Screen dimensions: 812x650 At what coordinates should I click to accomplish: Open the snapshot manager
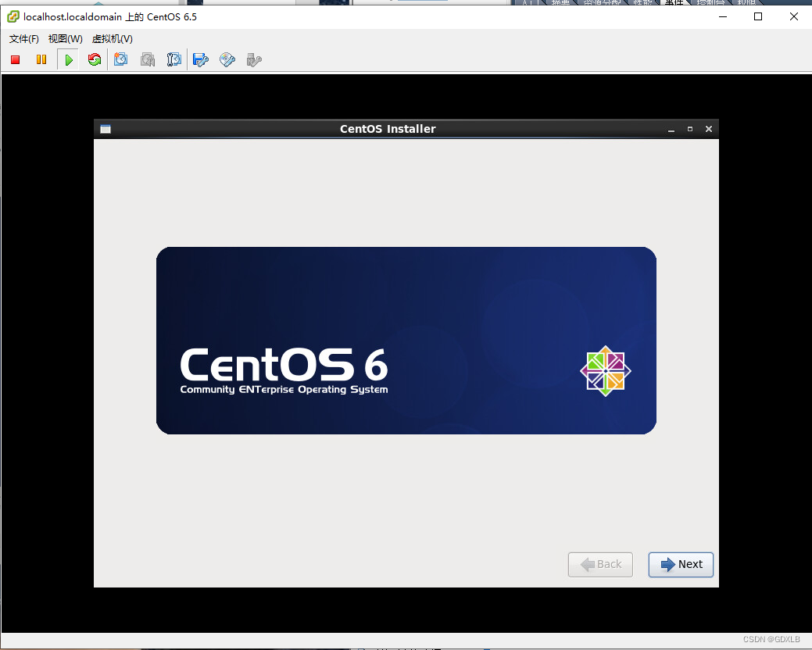point(173,59)
